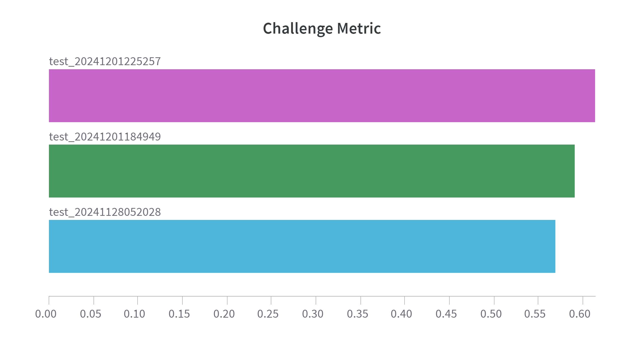The width and height of the screenshot is (644, 338).
Task: Click the 0.05 axis tick label
Action: (x=91, y=314)
